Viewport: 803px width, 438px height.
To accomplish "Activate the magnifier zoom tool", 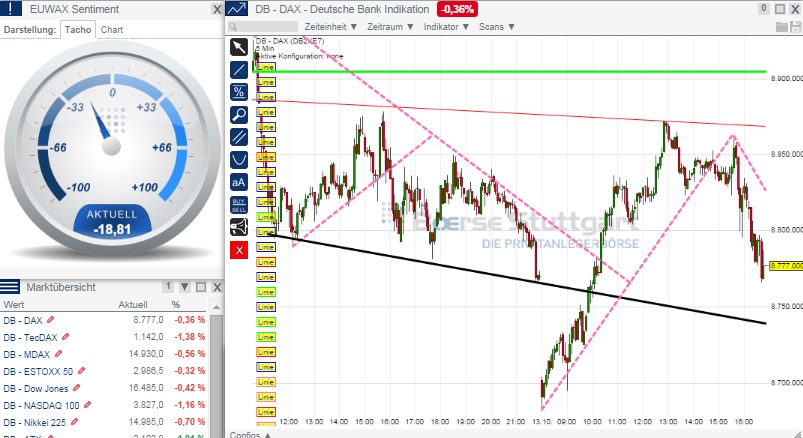I will (239, 115).
